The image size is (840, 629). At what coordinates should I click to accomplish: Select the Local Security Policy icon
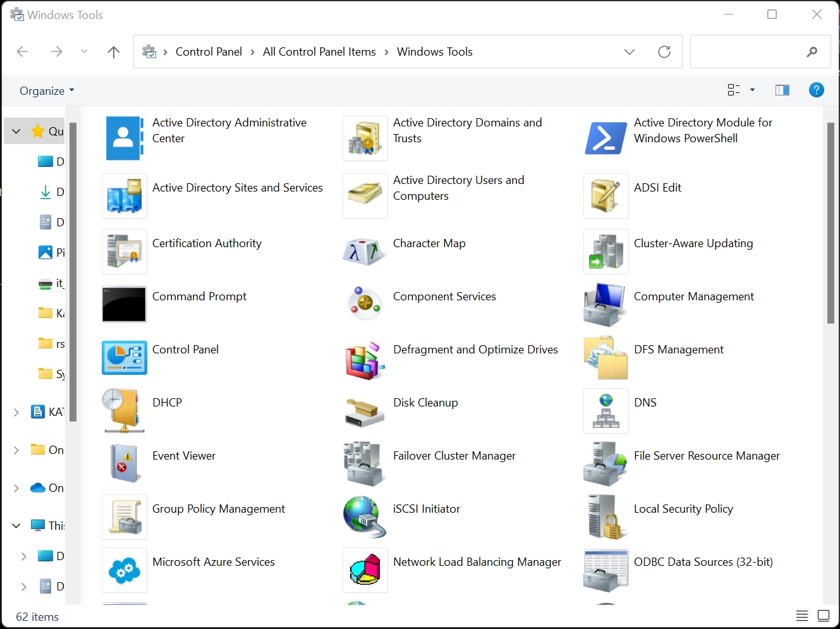pos(605,517)
